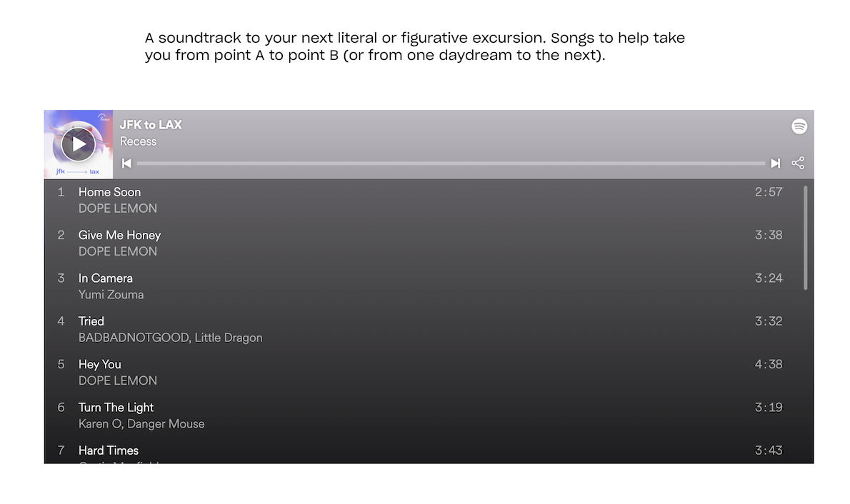850x504 pixels.
Task: Click artist BADBADNOTGOOD, Little Dragon
Action: pos(170,338)
